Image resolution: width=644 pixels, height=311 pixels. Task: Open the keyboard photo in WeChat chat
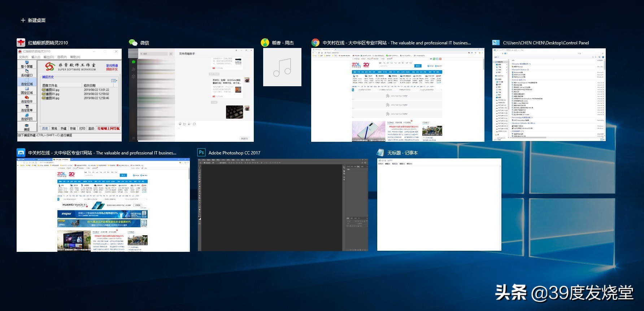[235, 112]
